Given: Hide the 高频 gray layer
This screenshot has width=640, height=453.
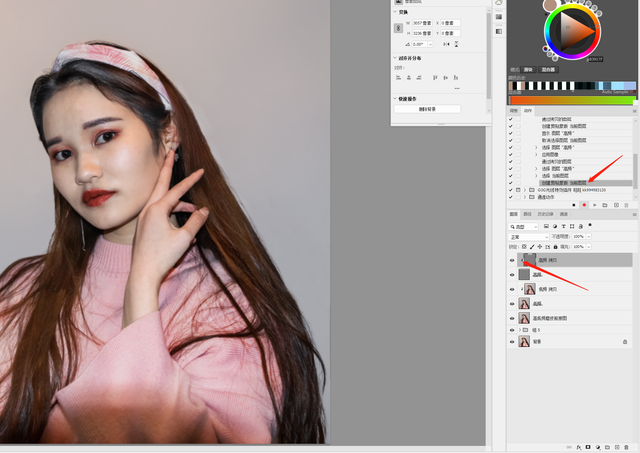Looking at the screenshot, I should pyautogui.click(x=512, y=275).
